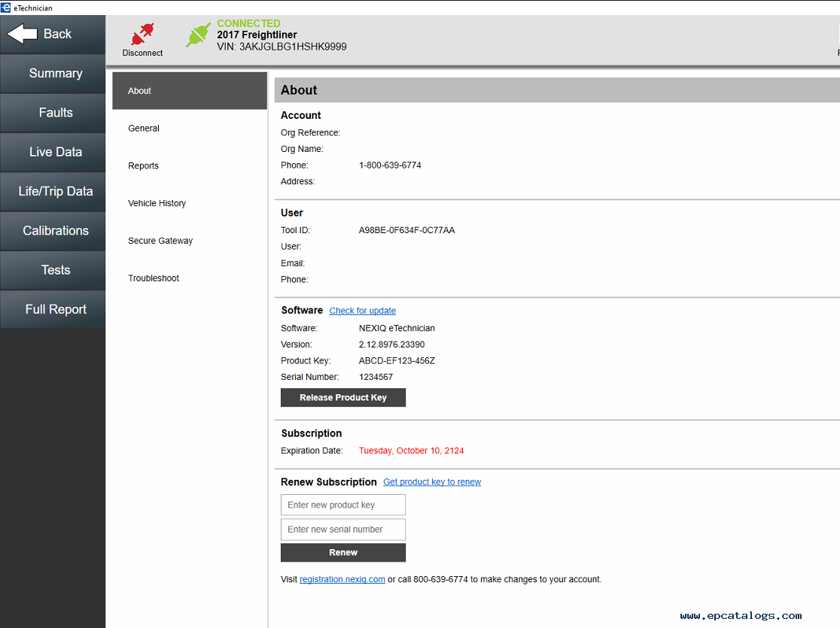Open Live Data from the sidebar
The height and width of the screenshot is (628, 840).
tap(53, 152)
